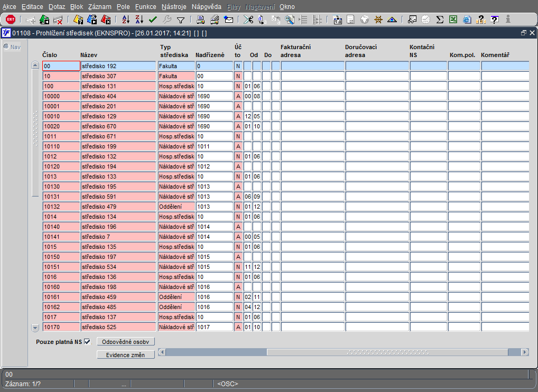
Task: Click the copy text icon after scissors
Action: tap(262, 20)
